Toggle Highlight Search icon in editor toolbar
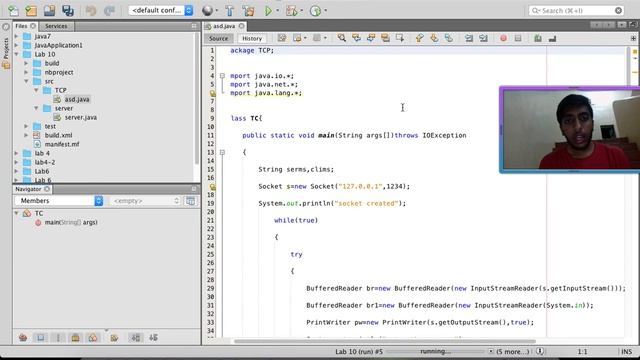This screenshot has height=360, width=640. click(x=385, y=38)
